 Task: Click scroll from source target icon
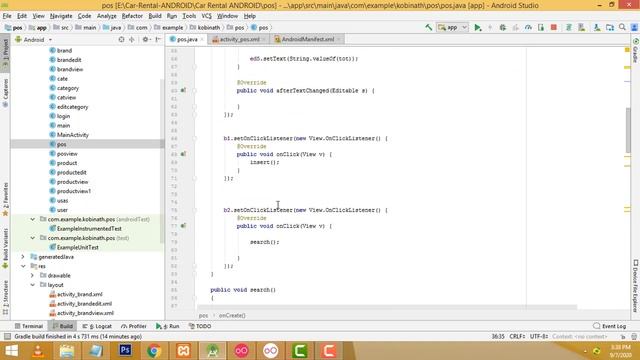pyautogui.click(x=121, y=40)
